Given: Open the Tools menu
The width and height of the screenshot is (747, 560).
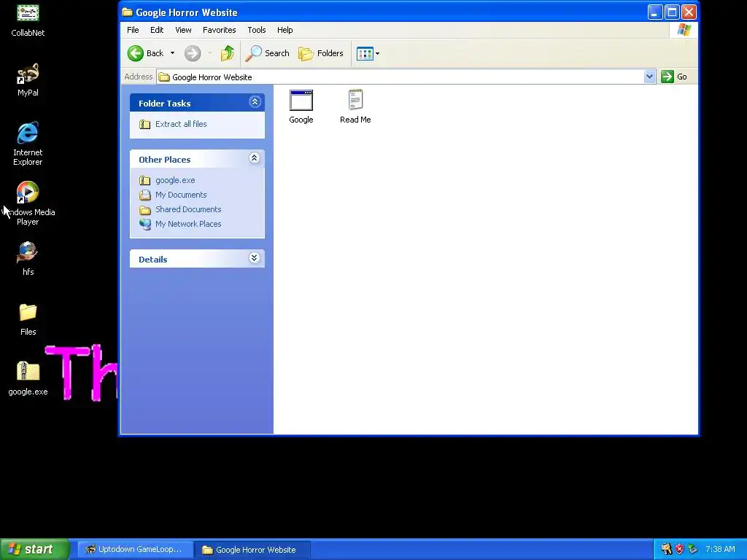Looking at the screenshot, I should coord(256,30).
